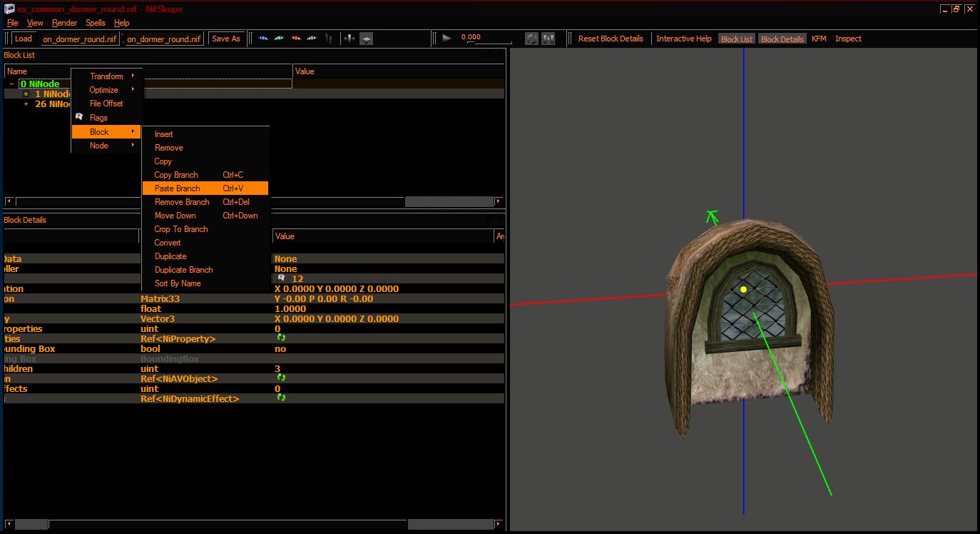Click refresh icon in Ref<NiDynamicEffect> row

click(281, 398)
